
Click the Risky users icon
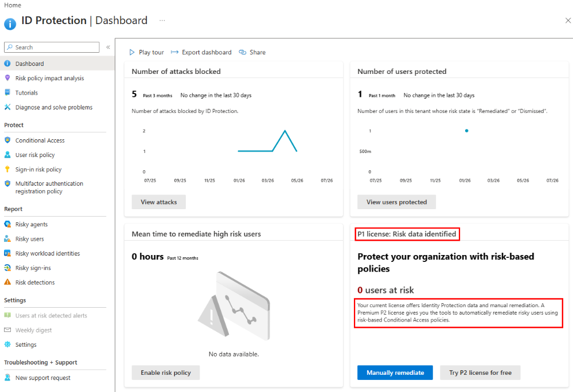7,239
